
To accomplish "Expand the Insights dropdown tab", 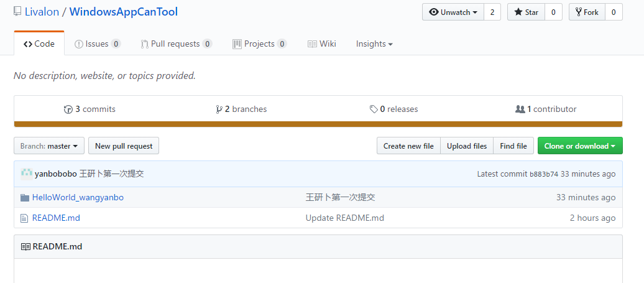I will point(374,44).
